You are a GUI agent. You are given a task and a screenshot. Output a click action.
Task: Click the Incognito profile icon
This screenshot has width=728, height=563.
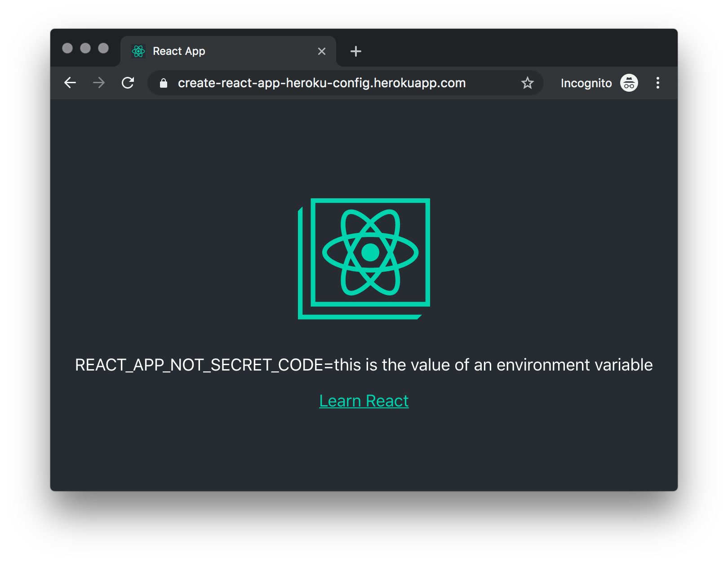(x=629, y=83)
